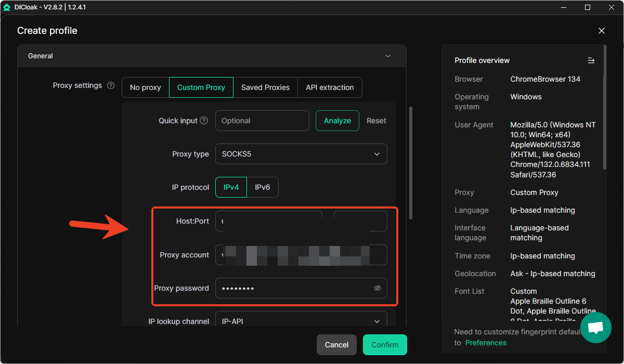
Task: Click the Analyze button
Action: pyautogui.click(x=337, y=121)
